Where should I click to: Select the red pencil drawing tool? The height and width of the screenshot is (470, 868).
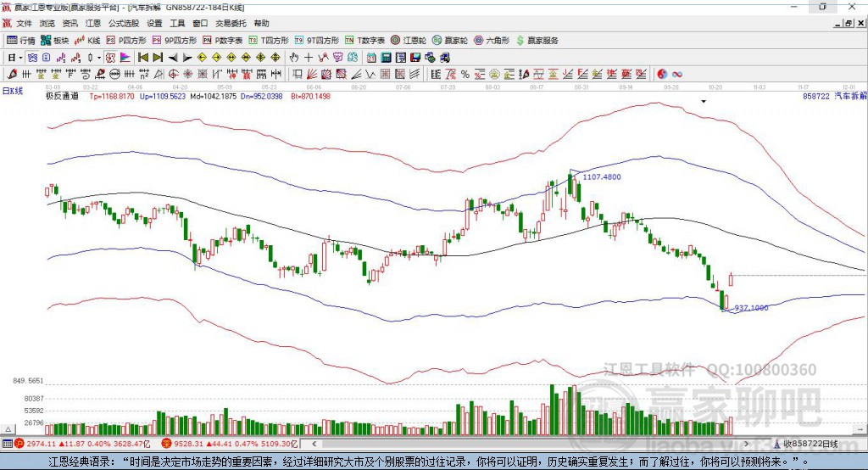[x=12, y=74]
